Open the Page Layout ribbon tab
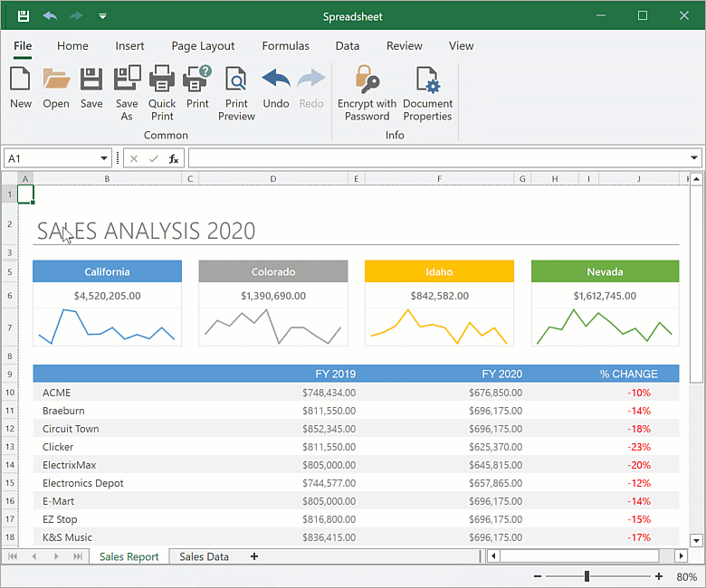The height and width of the screenshot is (588, 706). (203, 46)
